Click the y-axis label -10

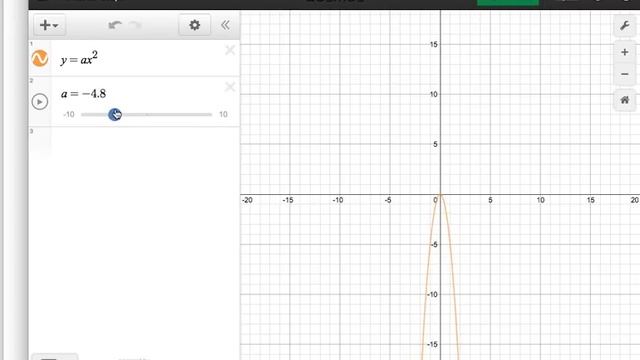(432, 294)
